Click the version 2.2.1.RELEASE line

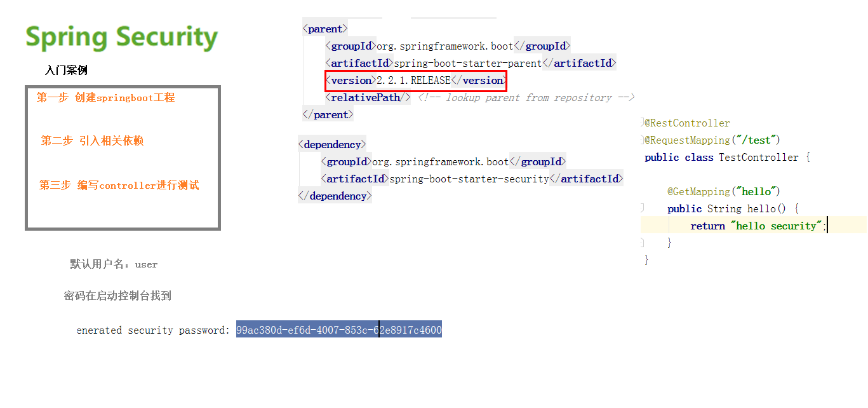[x=415, y=81]
